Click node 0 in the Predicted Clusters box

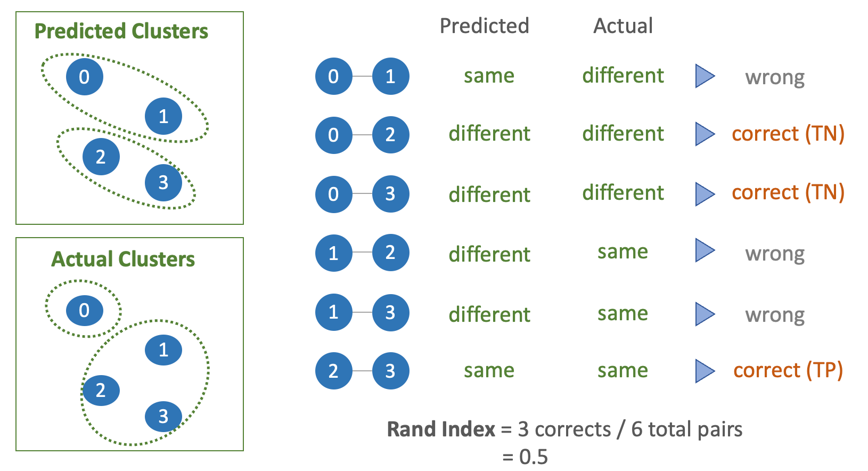(x=84, y=77)
